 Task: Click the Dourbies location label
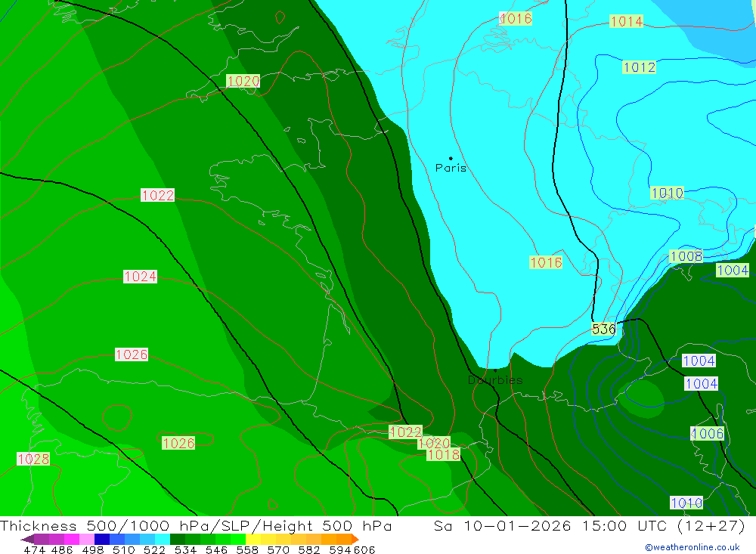pos(495,380)
